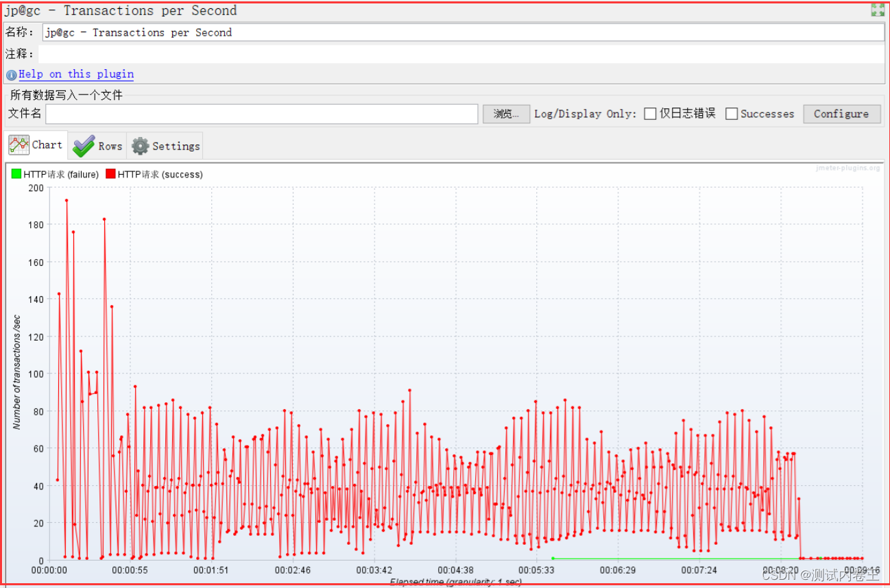Switch to the Chart tab
Viewport: 890px width, 588px height.
[x=36, y=145]
